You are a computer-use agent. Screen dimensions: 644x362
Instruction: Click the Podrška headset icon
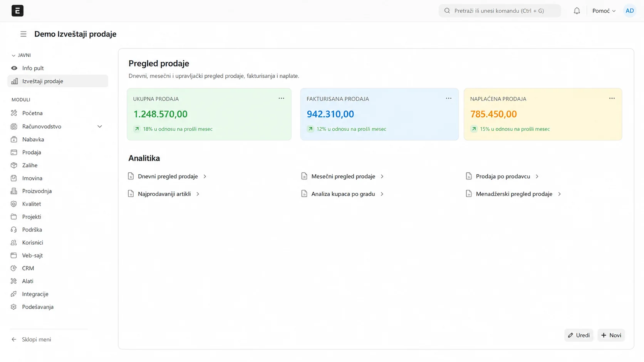(x=14, y=230)
